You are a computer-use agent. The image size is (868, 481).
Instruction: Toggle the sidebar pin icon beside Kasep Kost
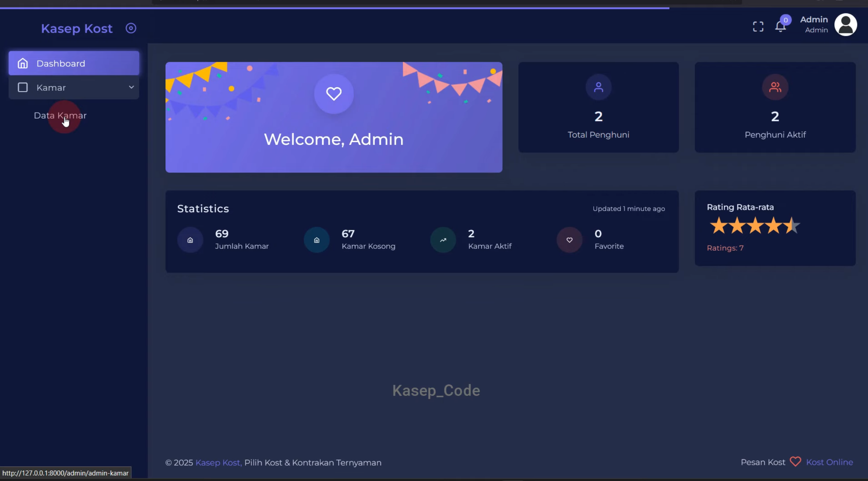[x=131, y=28]
